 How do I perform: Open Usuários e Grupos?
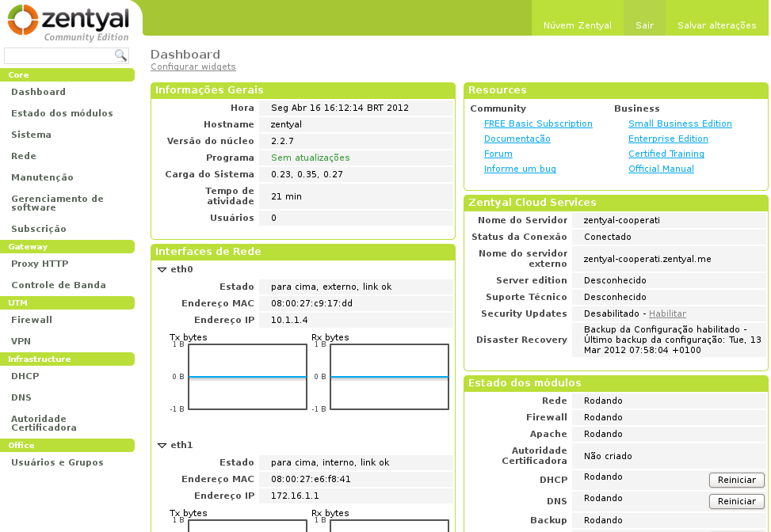[x=57, y=462]
